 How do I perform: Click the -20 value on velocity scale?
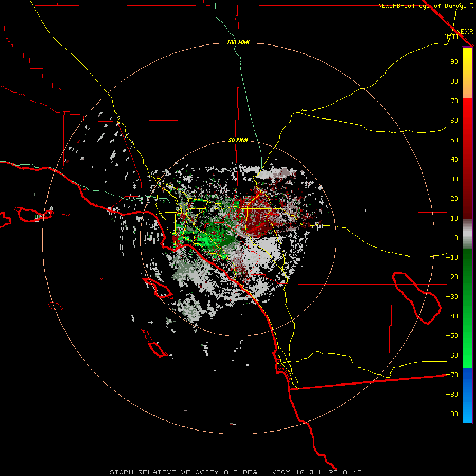tap(452, 277)
